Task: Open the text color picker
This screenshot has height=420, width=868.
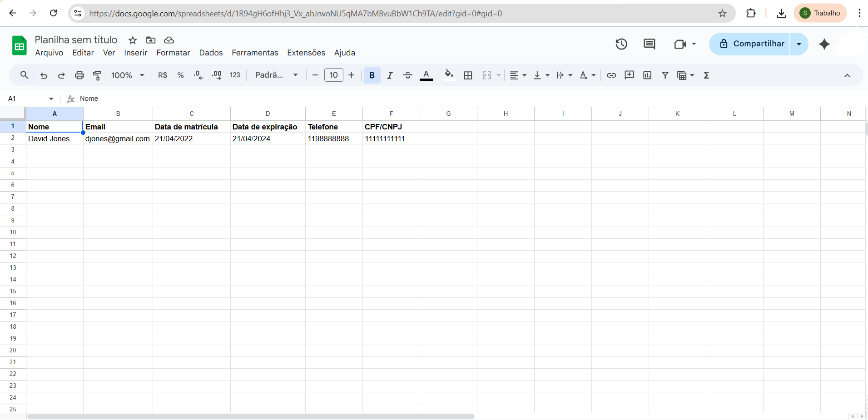Action: tap(426, 75)
